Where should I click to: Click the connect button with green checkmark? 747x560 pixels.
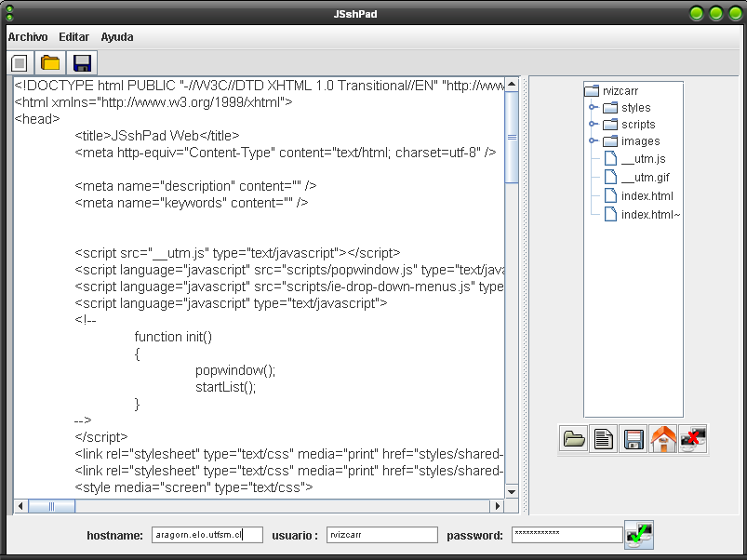pos(639,535)
